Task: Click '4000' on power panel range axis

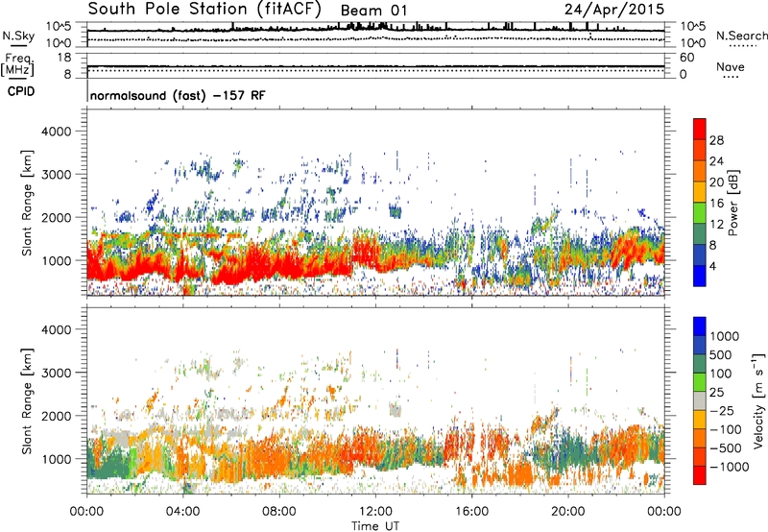Action: tap(56, 132)
